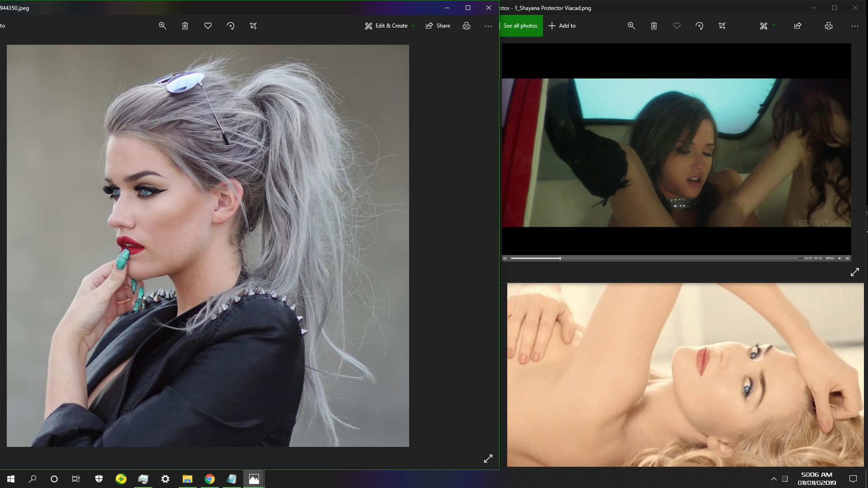
Task: Print the left photo
Action: pos(467,26)
